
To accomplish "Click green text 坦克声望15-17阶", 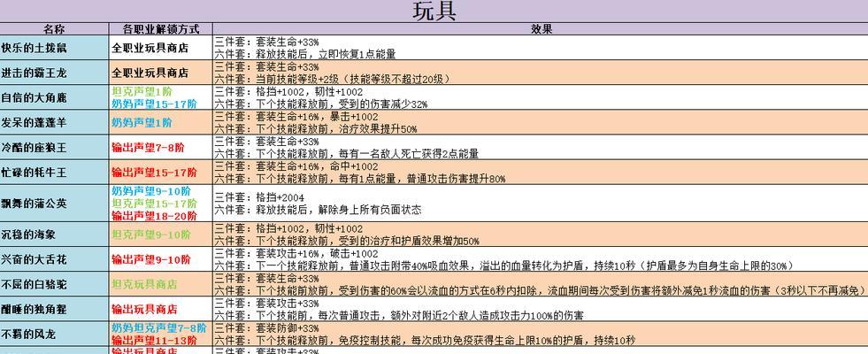I will pos(154,204).
